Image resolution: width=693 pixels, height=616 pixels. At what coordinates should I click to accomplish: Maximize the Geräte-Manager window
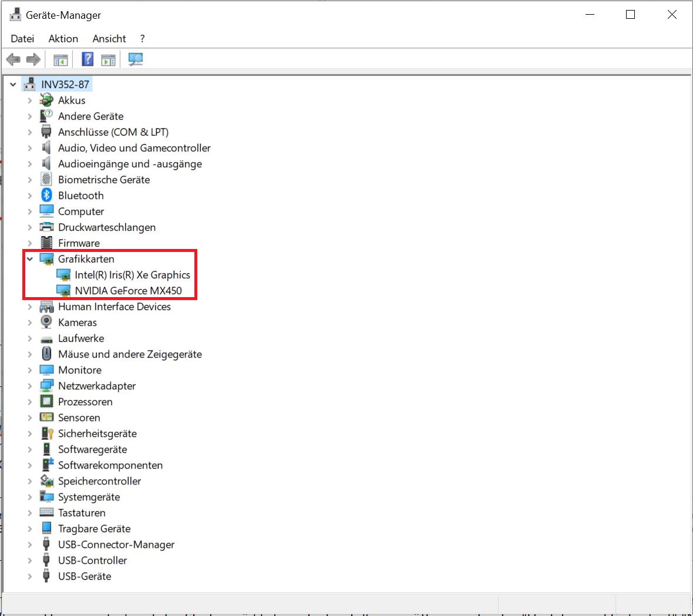point(630,15)
